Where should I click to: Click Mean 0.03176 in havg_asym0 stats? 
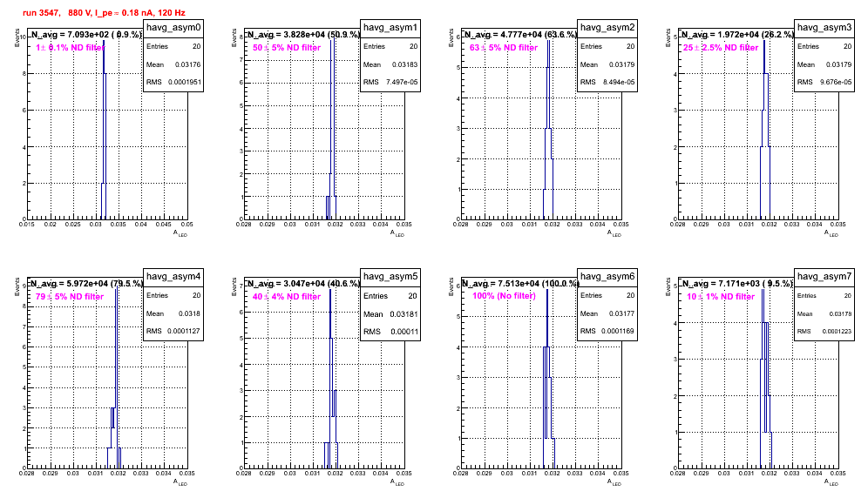point(173,64)
